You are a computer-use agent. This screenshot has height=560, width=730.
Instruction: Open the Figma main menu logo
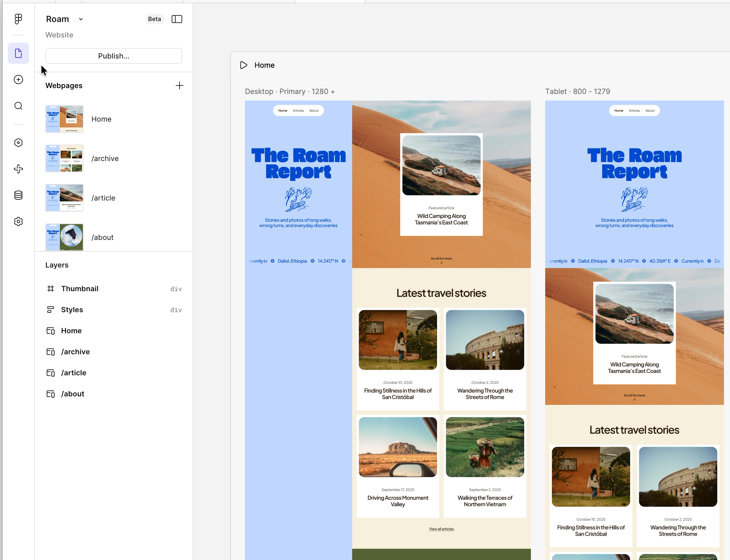[x=18, y=19]
